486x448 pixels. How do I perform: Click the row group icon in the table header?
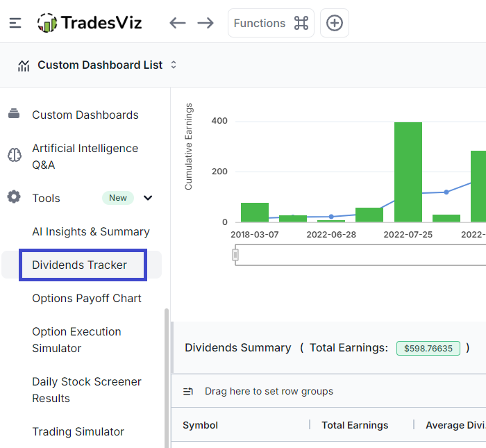pos(188,391)
